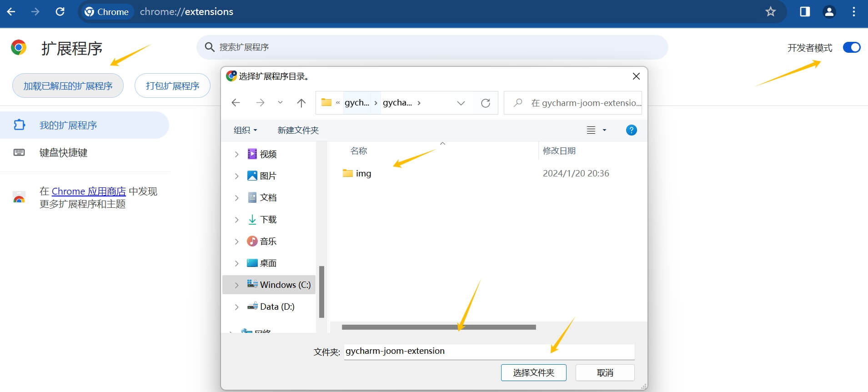Click the gycha... breadcrumb segment
Image resolution: width=868 pixels, height=392 pixels.
397,103
